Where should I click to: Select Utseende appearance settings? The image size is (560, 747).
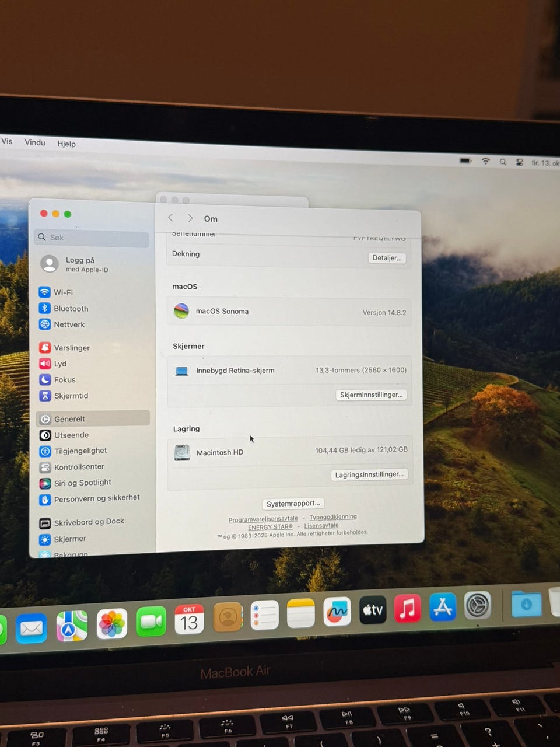64,435
